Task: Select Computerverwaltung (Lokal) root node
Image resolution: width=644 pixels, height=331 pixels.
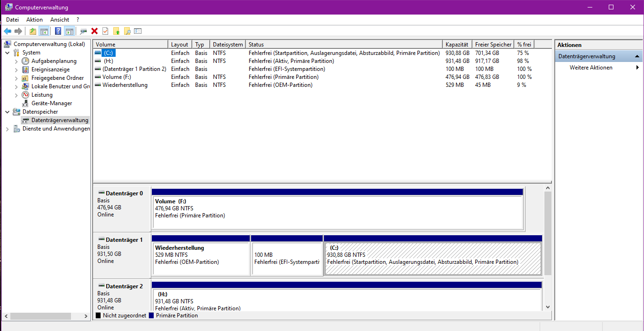Action: coord(49,44)
